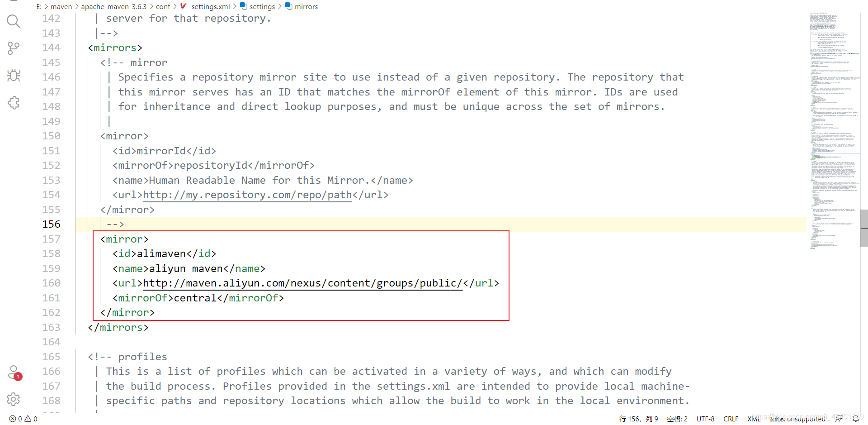The image size is (868, 425).
Task: Click 'aliyun maven' in the name element
Action: tap(186, 269)
